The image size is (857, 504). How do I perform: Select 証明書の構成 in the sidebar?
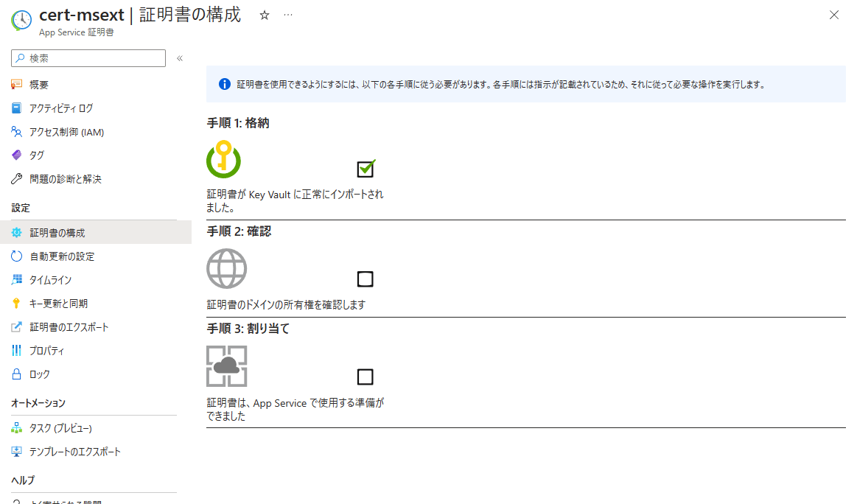coord(96,232)
